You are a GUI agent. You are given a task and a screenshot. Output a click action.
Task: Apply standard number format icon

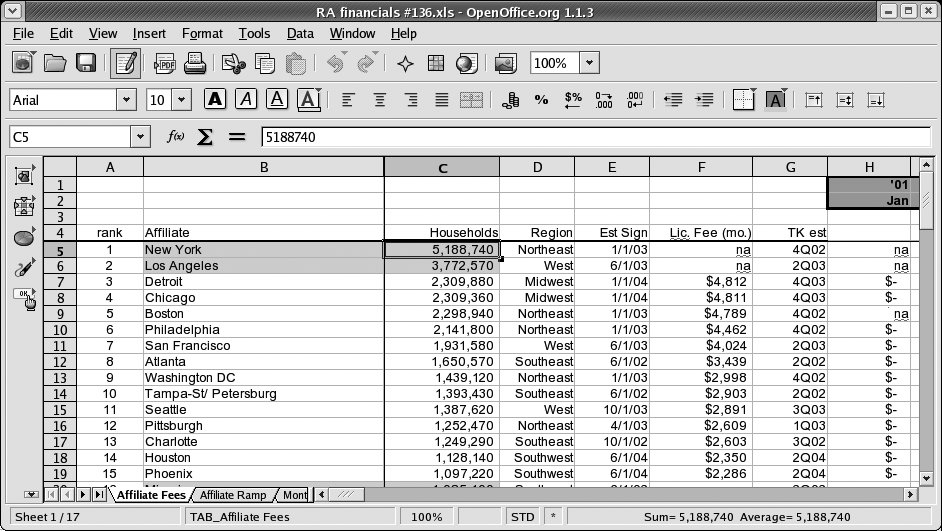(573, 100)
